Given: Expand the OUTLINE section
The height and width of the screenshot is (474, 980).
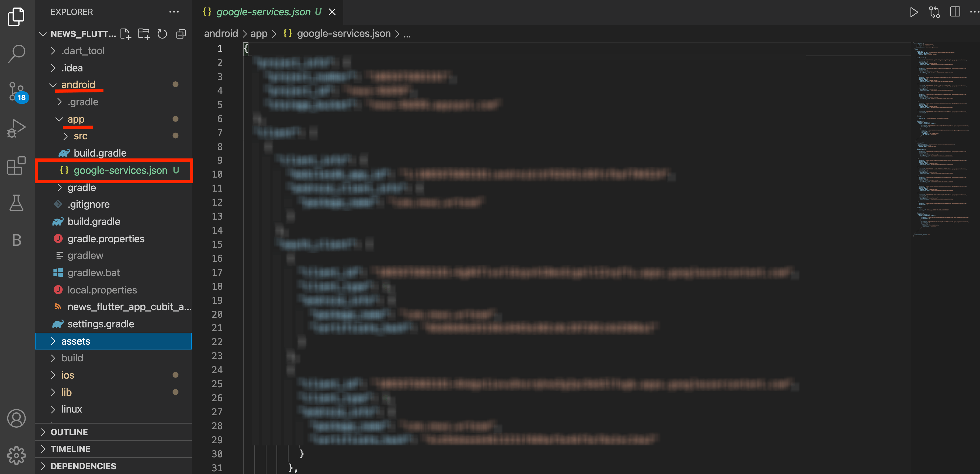Looking at the screenshot, I should pyautogui.click(x=69, y=432).
